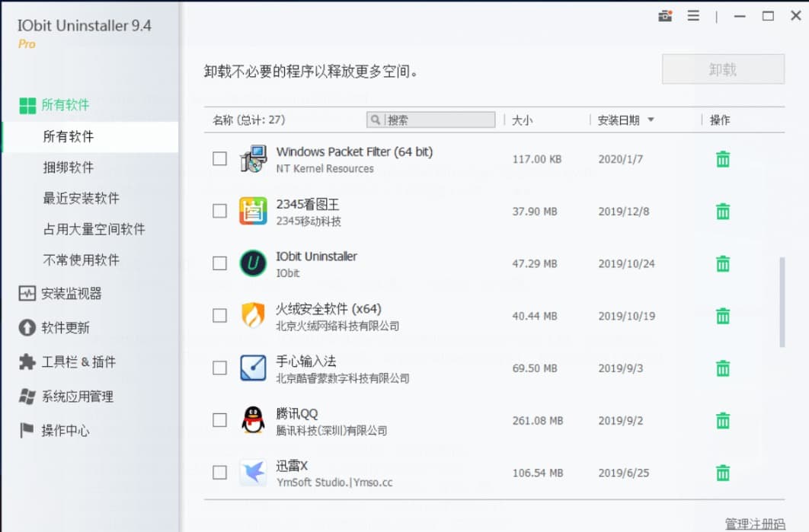Click the trash icon for 迅雷X

pos(723,473)
